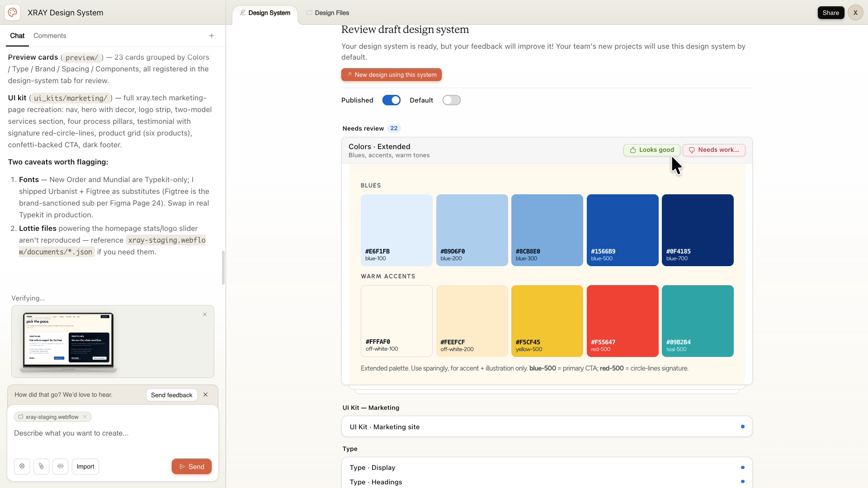
Task: Attach a file using the paperclip icon
Action: tap(41, 466)
